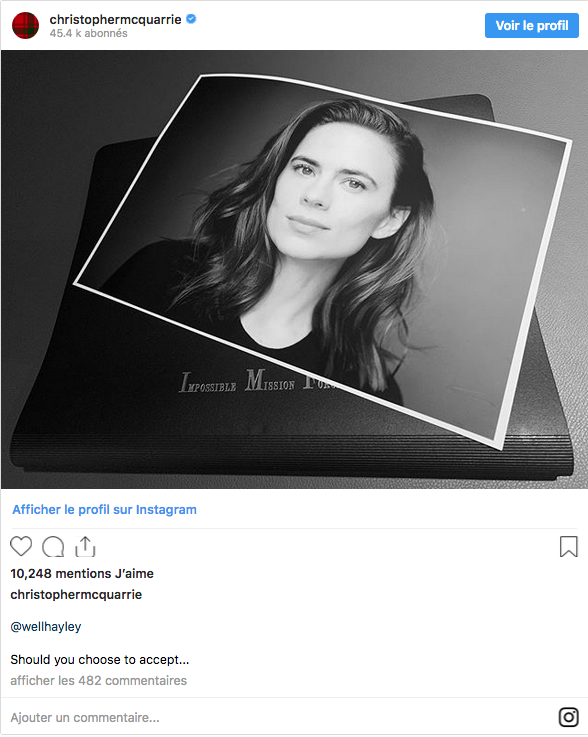View the 10,248 mentions J'aime likes
Viewport: 588px width, 737px height.
(x=82, y=573)
